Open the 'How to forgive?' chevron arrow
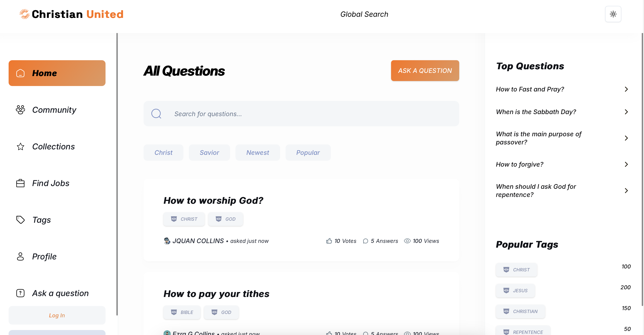The height and width of the screenshot is (335, 644). tap(626, 164)
